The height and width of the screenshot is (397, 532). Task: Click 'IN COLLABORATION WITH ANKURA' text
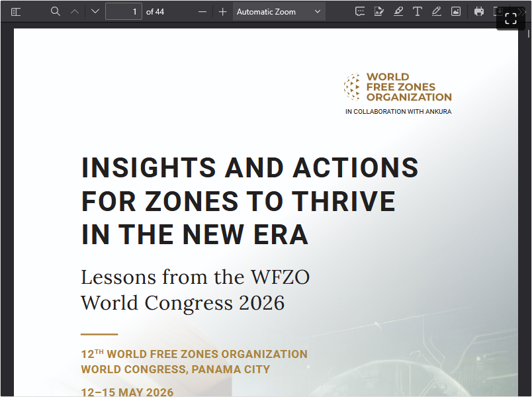click(398, 112)
